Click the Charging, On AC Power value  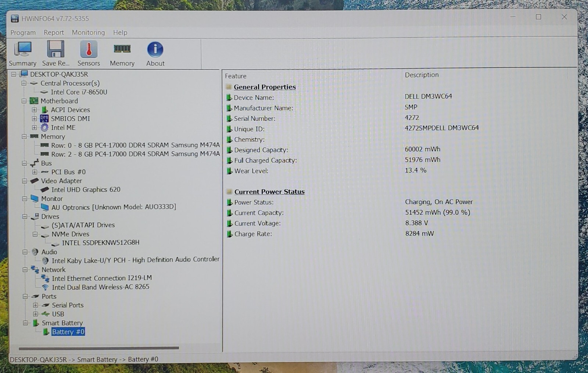pos(439,202)
